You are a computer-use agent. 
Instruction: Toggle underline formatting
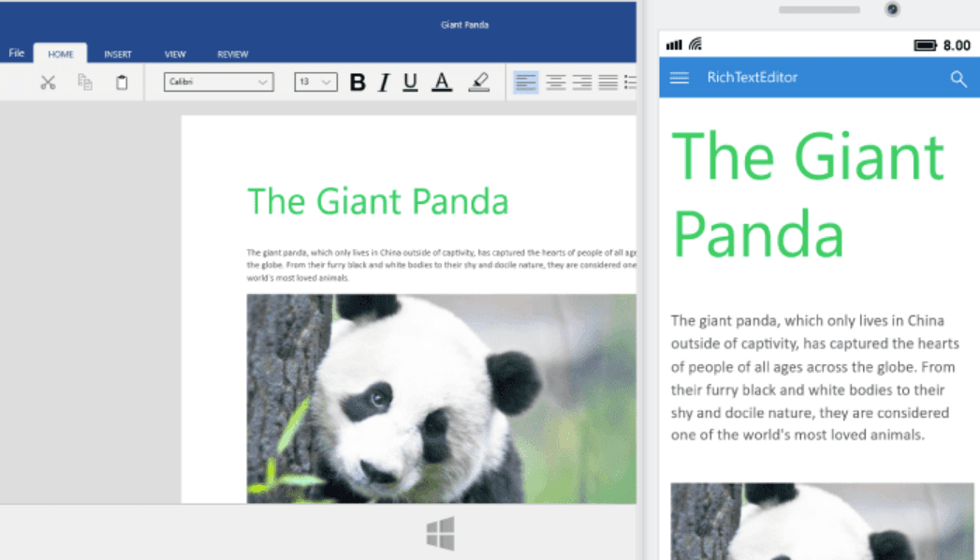410,81
